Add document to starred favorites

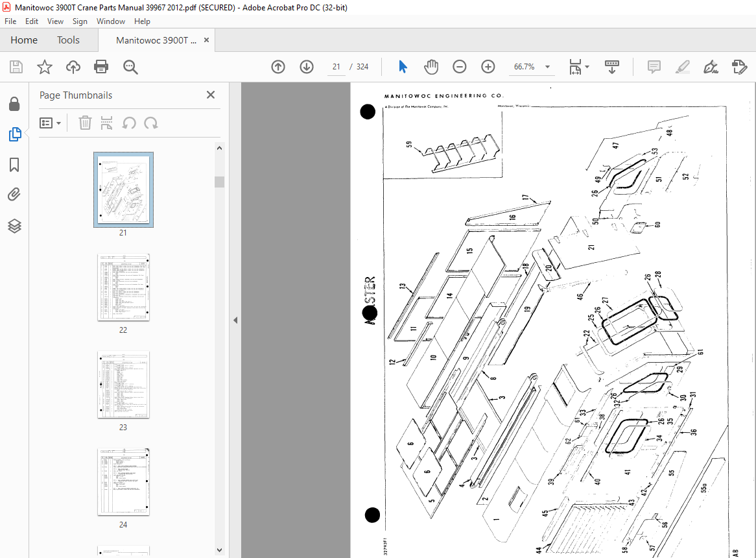point(44,67)
